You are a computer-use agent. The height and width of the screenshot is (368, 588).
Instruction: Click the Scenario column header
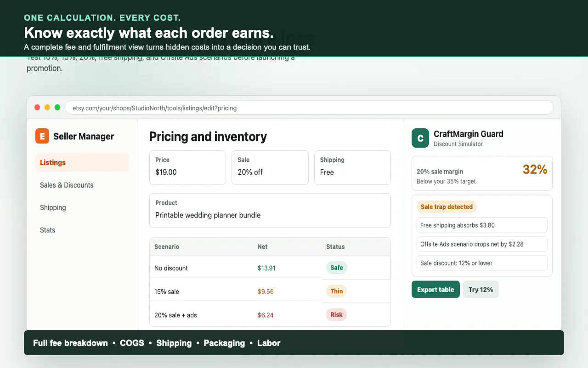click(167, 247)
